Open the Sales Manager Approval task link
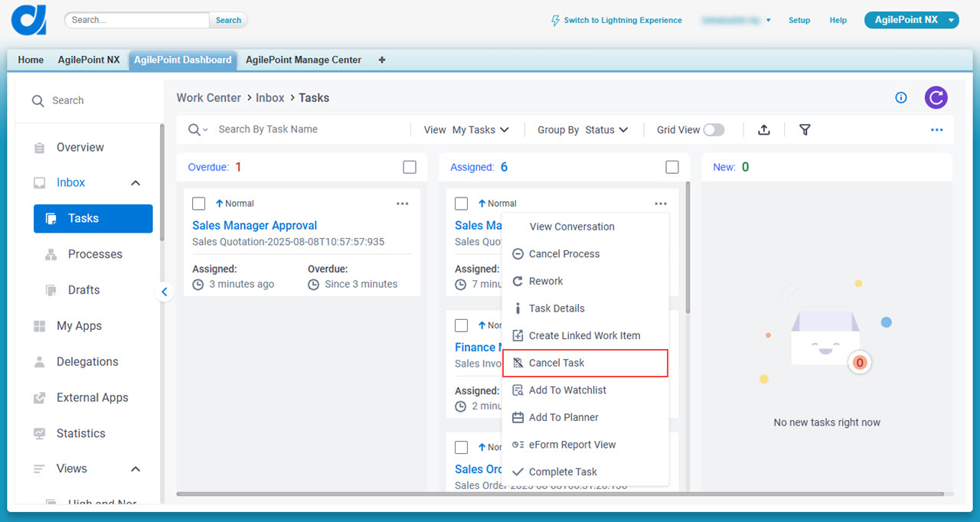This screenshot has width=980, height=522. click(254, 225)
